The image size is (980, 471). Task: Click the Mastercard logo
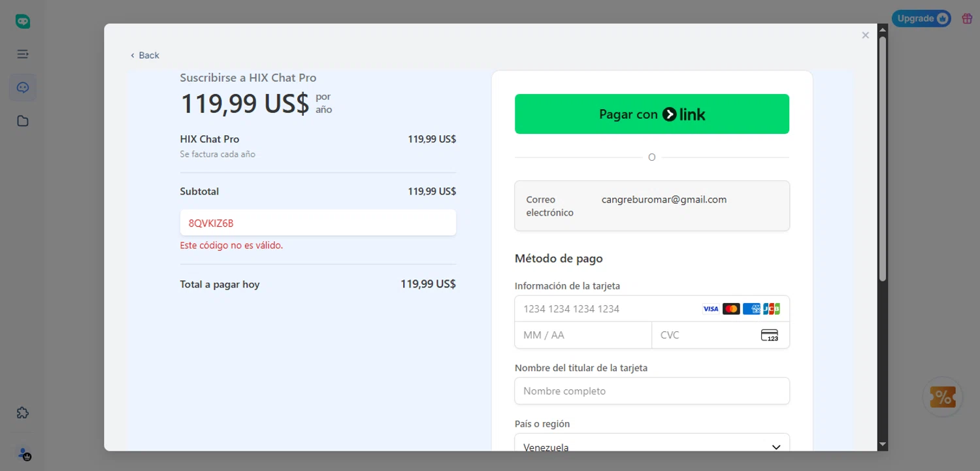[731, 309]
